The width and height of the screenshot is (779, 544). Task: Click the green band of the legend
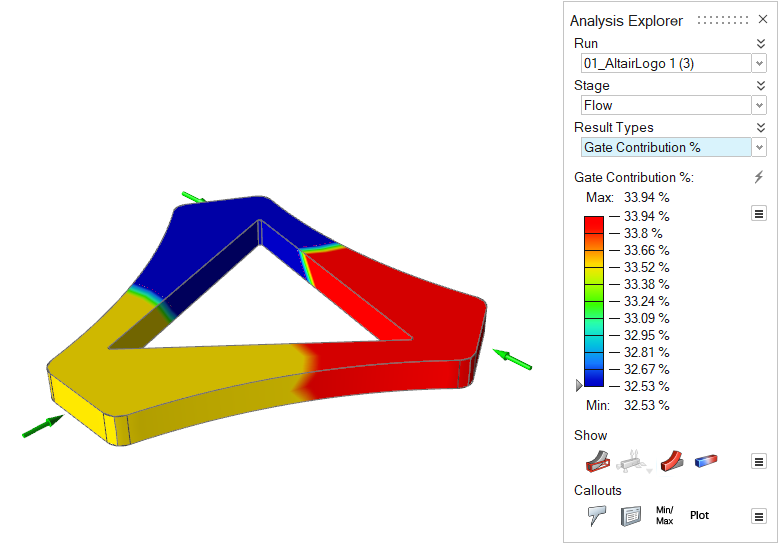[594, 301]
